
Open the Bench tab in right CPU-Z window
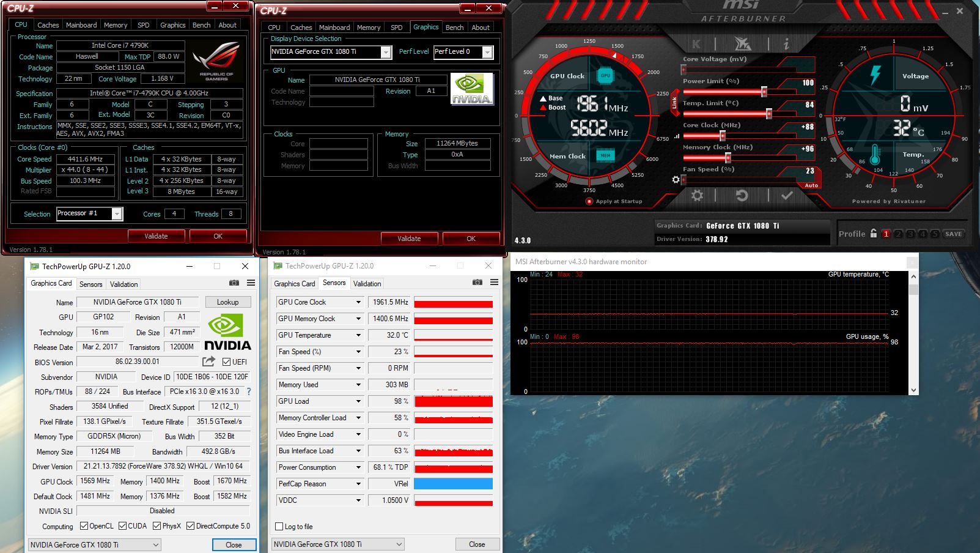[x=454, y=28]
